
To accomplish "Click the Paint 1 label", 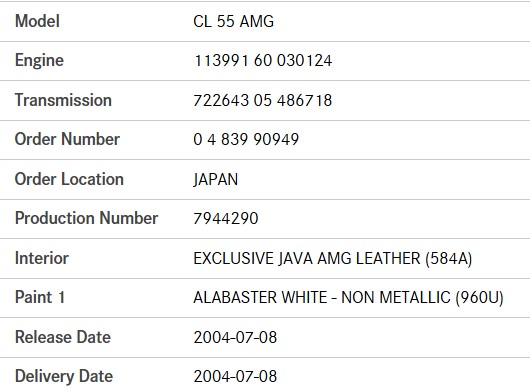I will coord(40,297).
